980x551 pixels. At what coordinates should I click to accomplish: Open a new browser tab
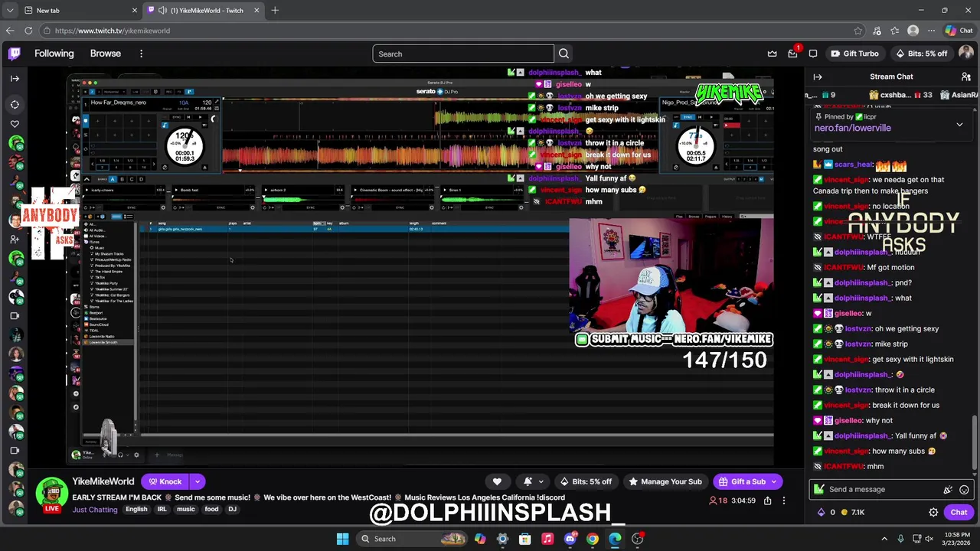coord(275,10)
